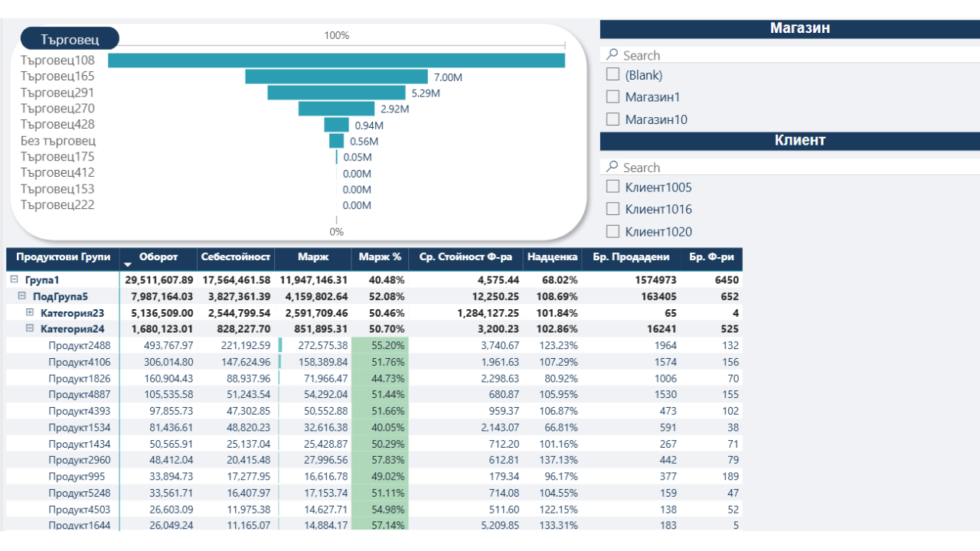Collapse the Категория24 row

(x=30, y=328)
